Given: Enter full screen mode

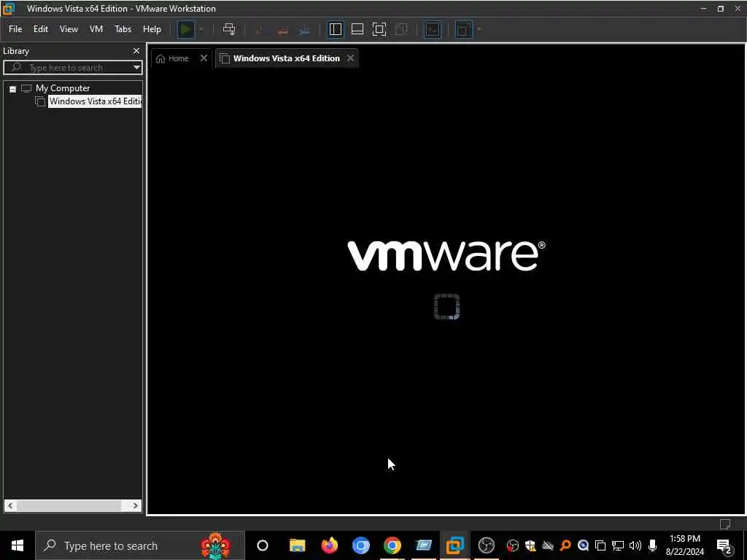Looking at the screenshot, I should 379,29.
